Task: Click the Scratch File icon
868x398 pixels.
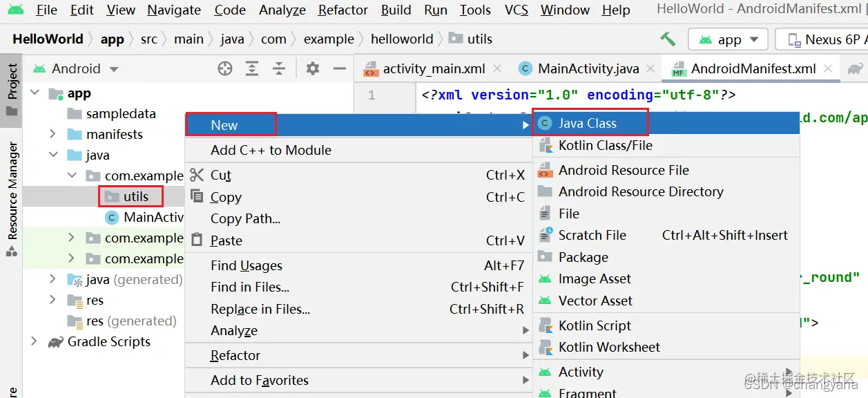Action: (546, 235)
